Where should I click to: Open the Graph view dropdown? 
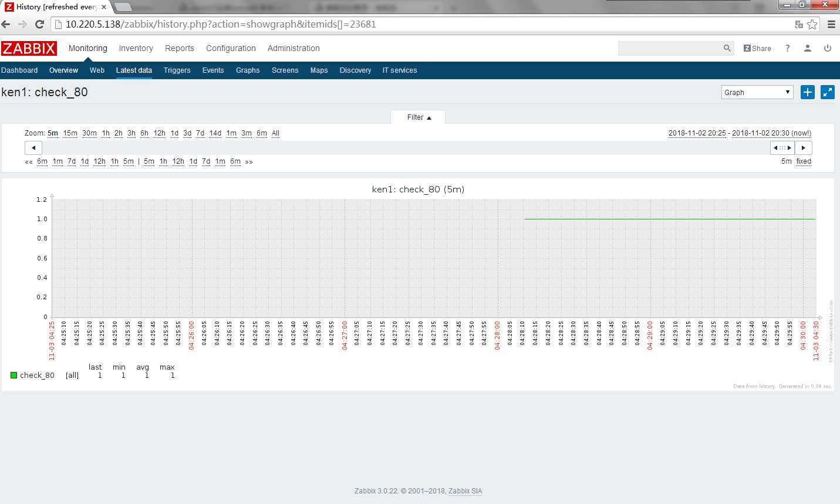tap(757, 92)
